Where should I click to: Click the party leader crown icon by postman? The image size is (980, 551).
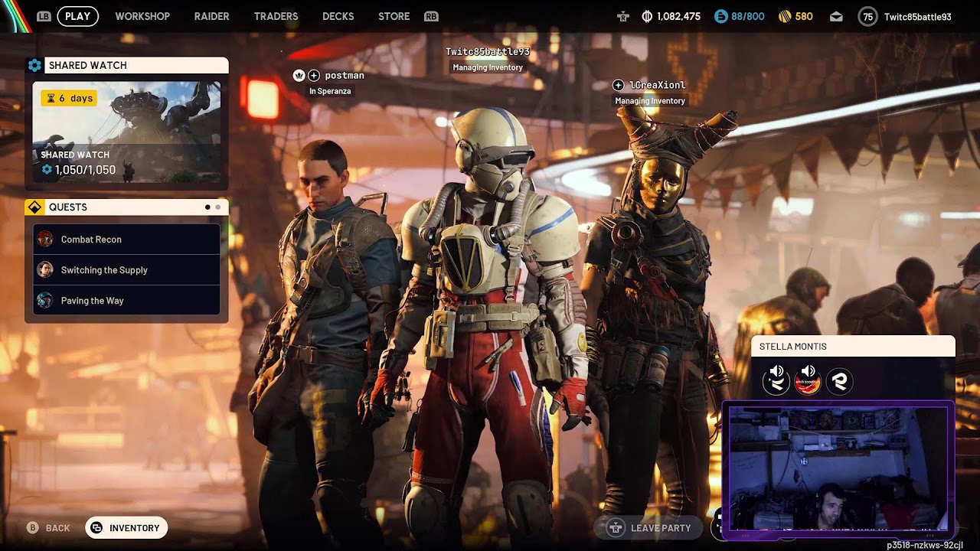point(299,75)
